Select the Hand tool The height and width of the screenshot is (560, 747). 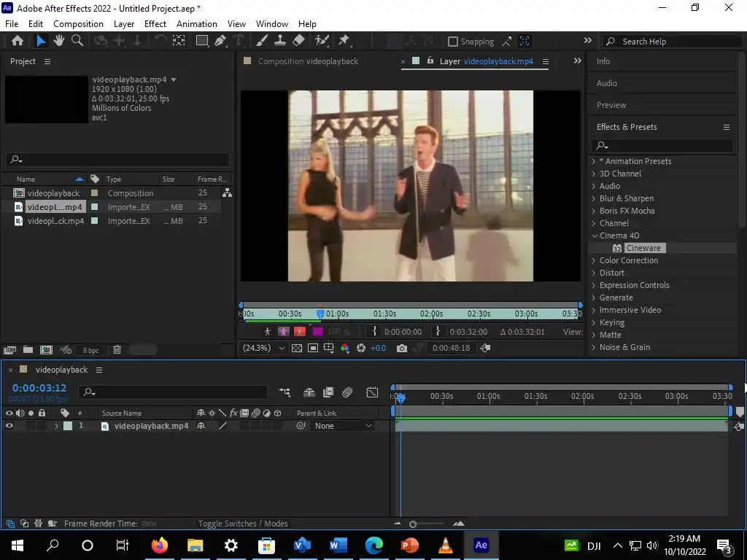pyautogui.click(x=59, y=41)
